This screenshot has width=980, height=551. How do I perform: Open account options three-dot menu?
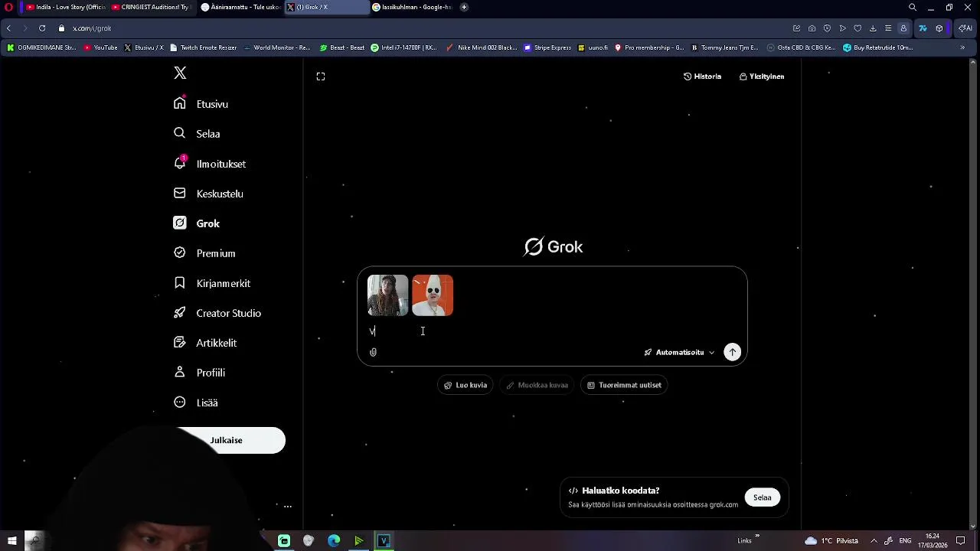coord(288,507)
